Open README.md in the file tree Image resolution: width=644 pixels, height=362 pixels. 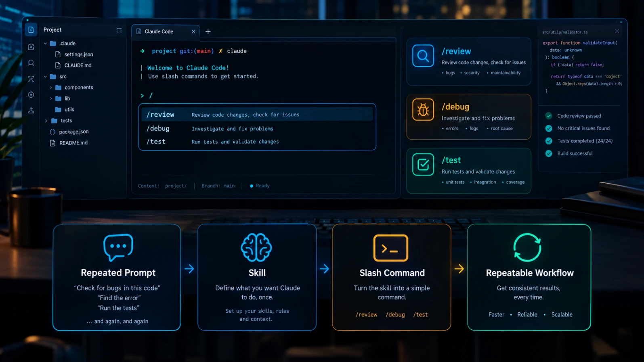click(73, 143)
